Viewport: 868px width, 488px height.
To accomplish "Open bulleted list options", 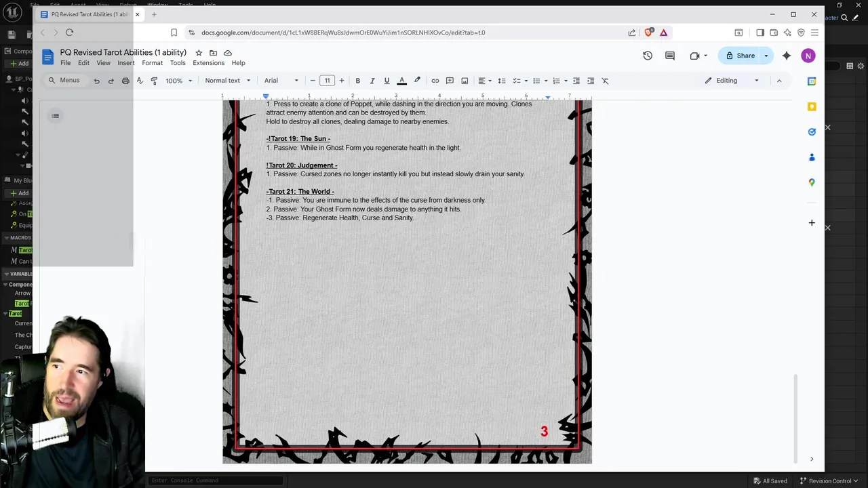I will tap(539, 81).
